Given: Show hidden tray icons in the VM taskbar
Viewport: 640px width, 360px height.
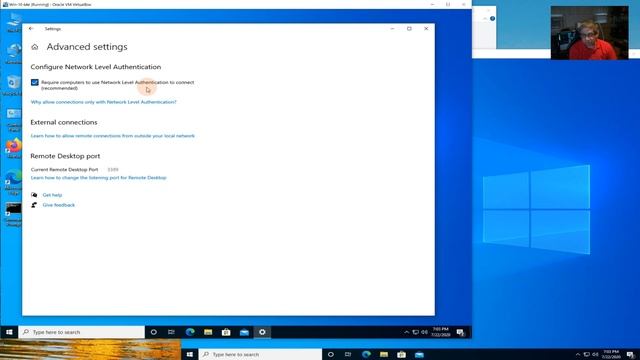Looking at the screenshot, I should click(x=407, y=332).
